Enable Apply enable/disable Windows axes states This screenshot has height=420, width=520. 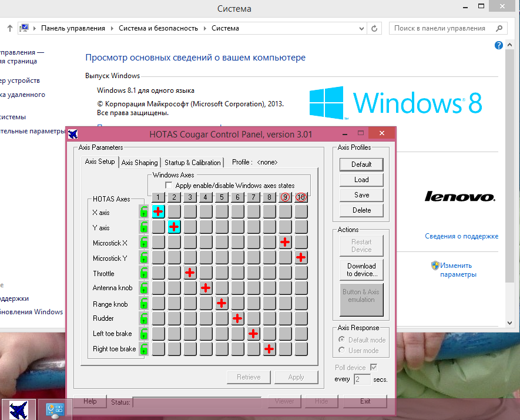tap(169, 185)
